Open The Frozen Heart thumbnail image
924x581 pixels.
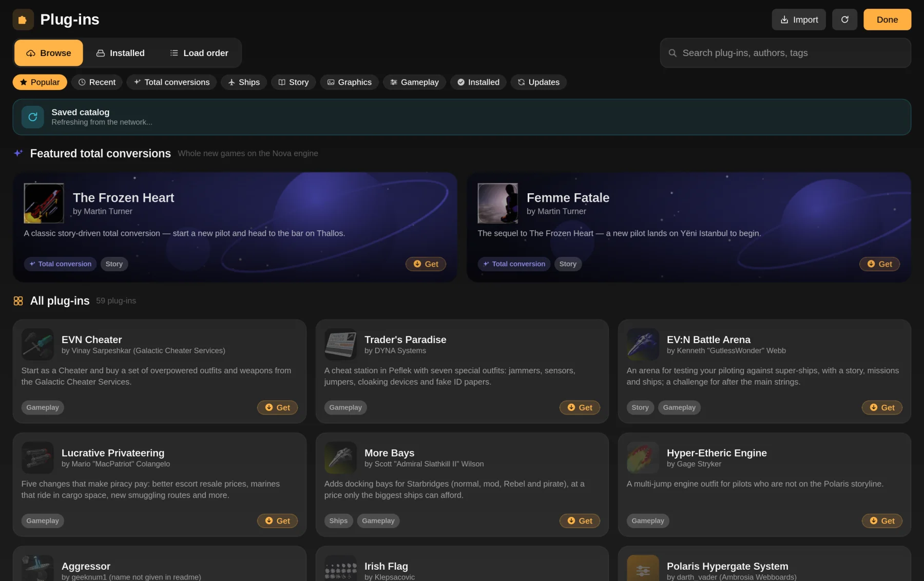[44, 203]
